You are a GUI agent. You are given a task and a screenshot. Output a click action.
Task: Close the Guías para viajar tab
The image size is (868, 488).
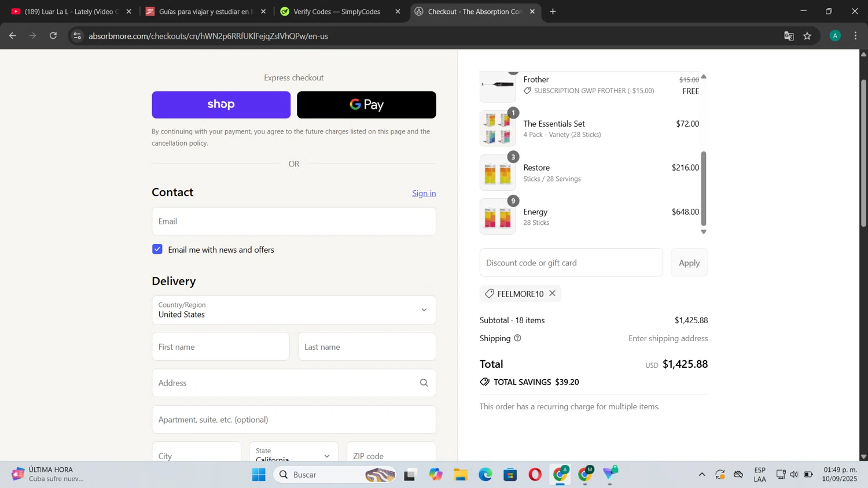click(263, 12)
